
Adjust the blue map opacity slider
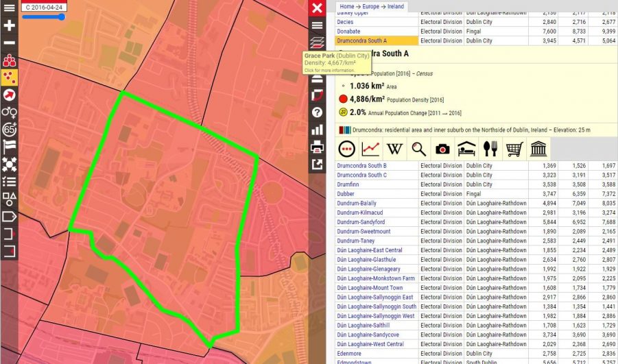pos(44,16)
